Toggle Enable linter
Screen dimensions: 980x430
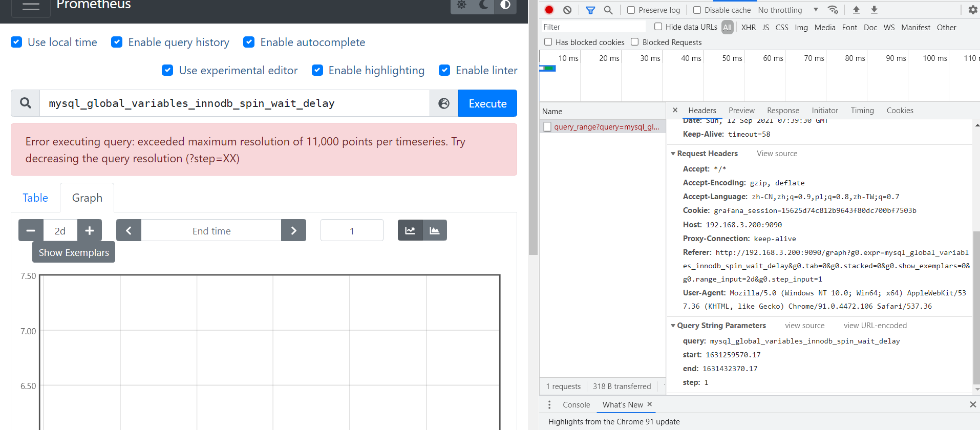point(444,70)
